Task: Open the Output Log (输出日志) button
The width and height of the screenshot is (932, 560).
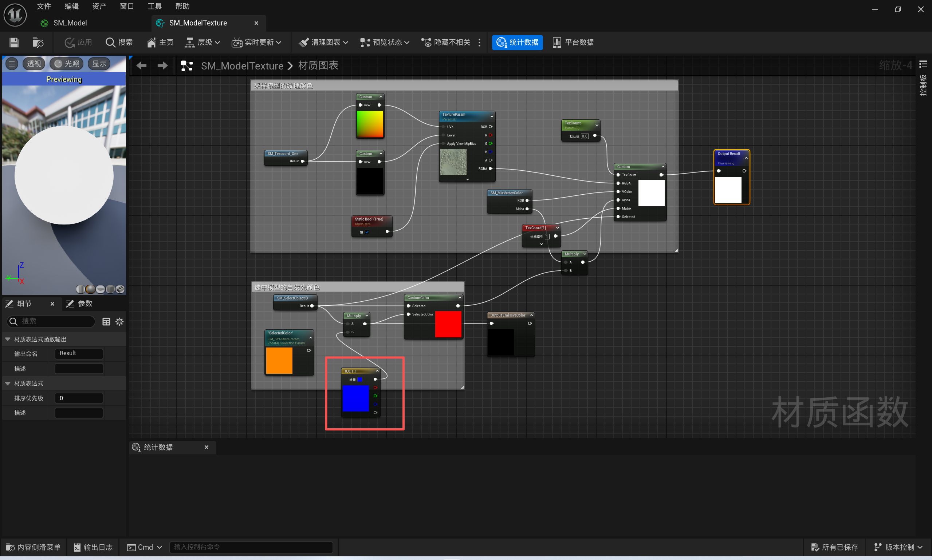Action: [x=93, y=547]
